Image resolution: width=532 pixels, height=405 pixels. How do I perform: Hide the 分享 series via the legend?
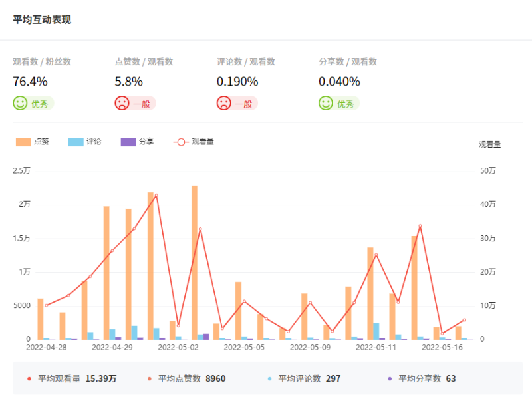coord(146,142)
